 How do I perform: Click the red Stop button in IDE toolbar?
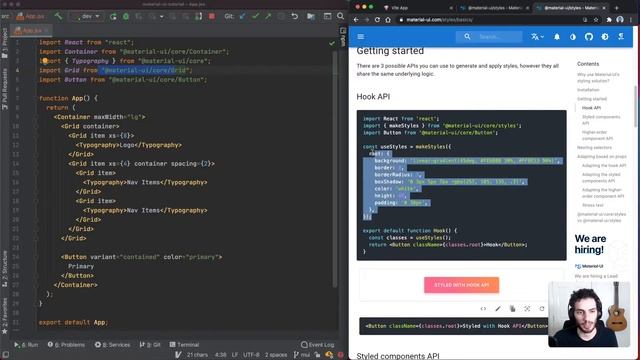tap(211, 16)
